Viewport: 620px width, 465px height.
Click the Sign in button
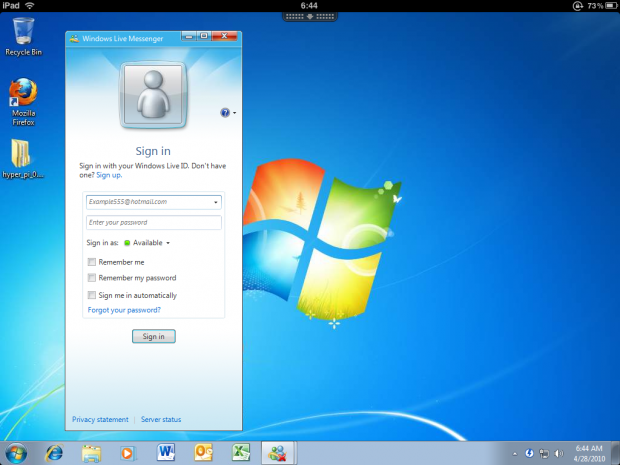tap(154, 336)
